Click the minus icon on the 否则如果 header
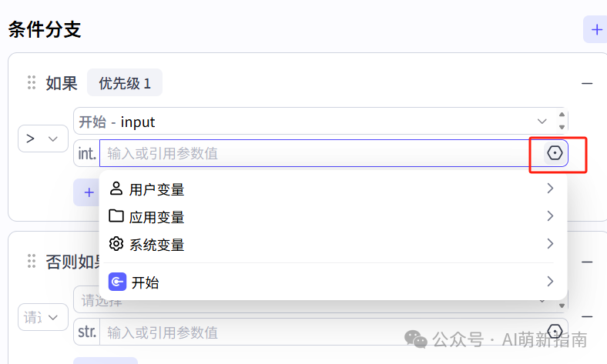The height and width of the screenshot is (364, 607). (587, 262)
